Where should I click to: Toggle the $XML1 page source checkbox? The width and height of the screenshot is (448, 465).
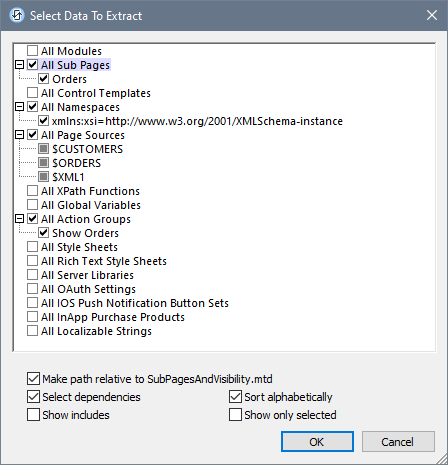pyautogui.click(x=44, y=177)
